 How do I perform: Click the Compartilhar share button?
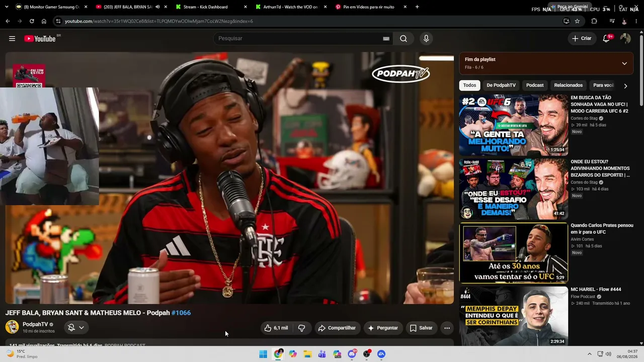tap(337, 328)
